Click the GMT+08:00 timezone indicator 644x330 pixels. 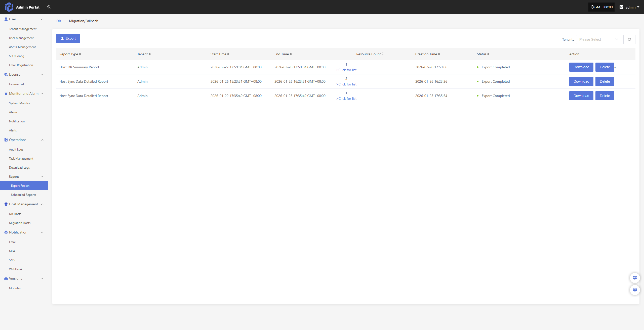click(601, 7)
